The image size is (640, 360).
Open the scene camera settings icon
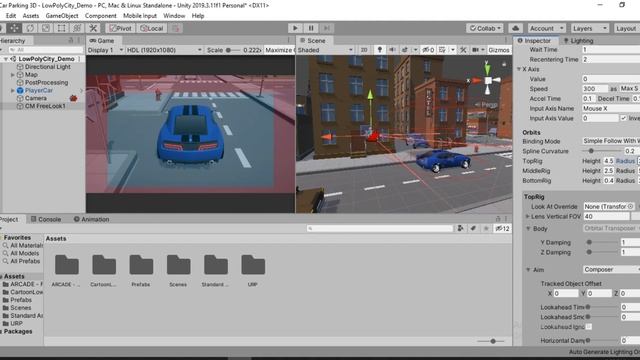[476, 50]
